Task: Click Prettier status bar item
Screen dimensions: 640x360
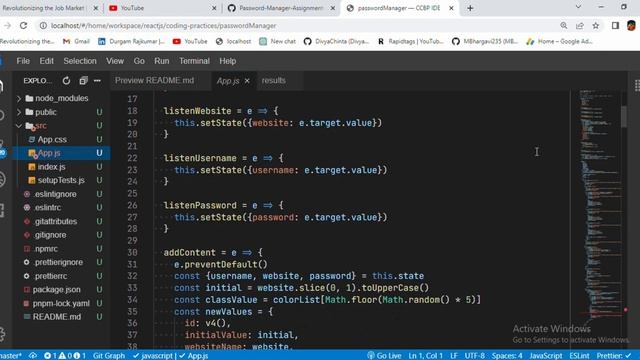Action: (x=613, y=356)
